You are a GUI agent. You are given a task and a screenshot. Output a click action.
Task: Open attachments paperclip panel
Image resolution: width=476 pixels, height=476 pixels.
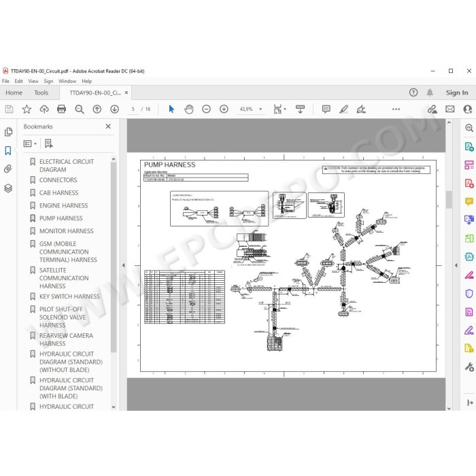coord(8,169)
